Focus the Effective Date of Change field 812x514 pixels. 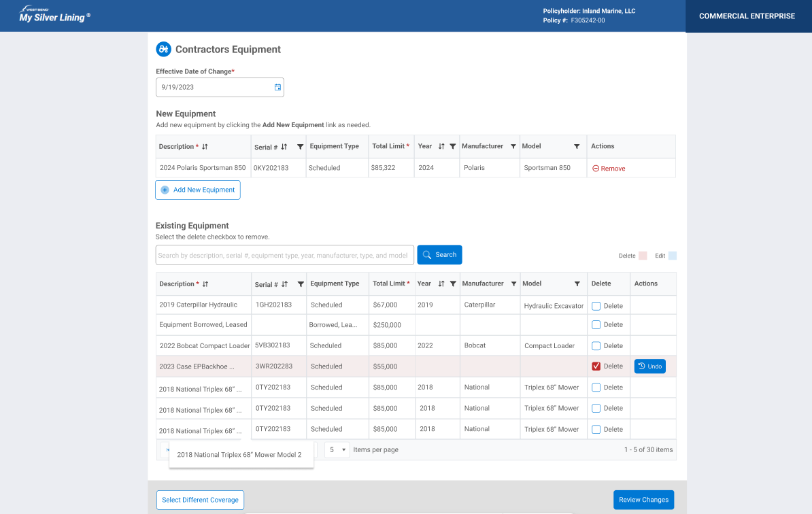point(220,87)
